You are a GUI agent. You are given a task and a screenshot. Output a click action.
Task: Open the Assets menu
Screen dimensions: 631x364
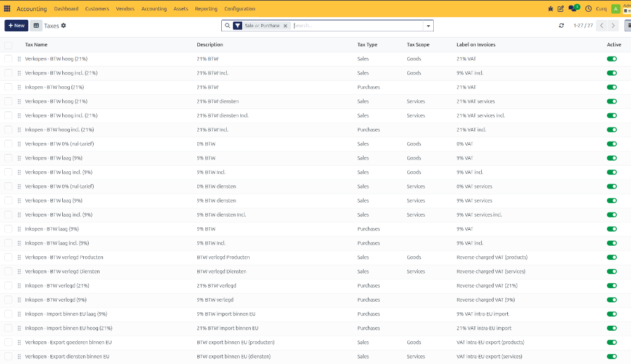click(181, 9)
